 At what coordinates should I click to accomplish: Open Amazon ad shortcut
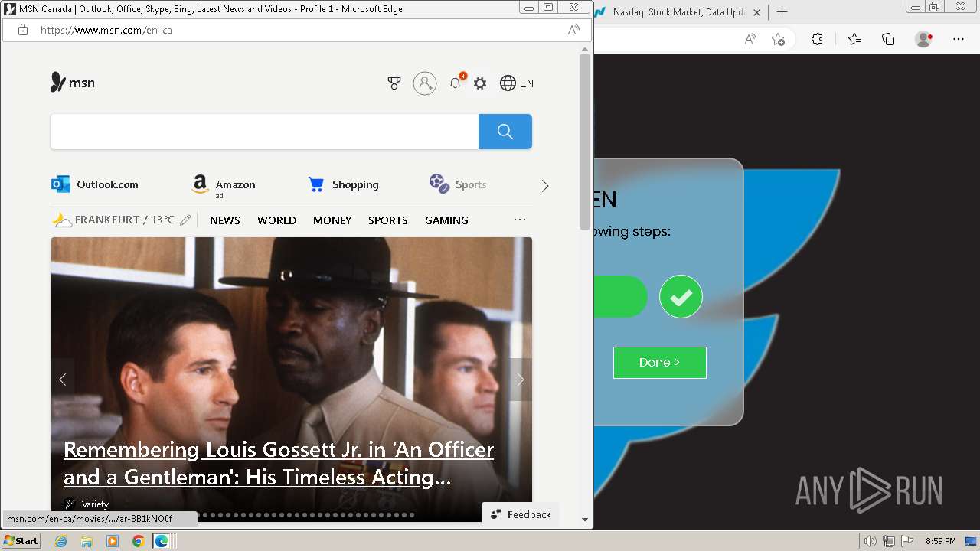pyautogui.click(x=224, y=186)
